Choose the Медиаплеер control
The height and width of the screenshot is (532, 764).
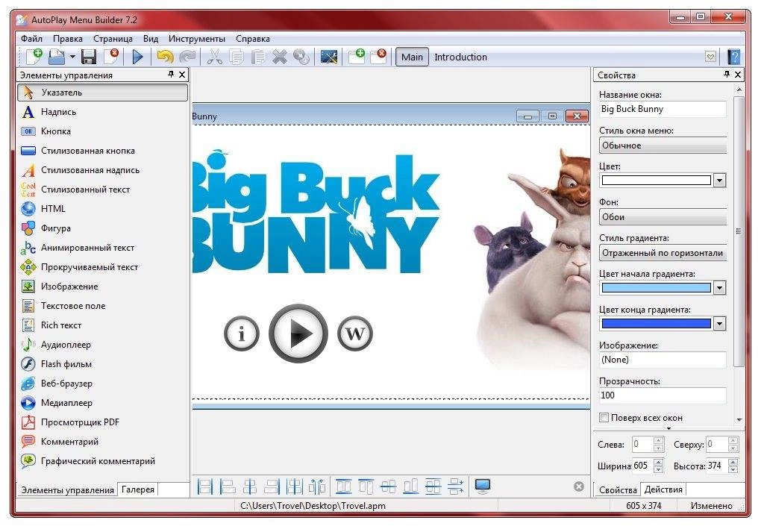tap(102, 403)
